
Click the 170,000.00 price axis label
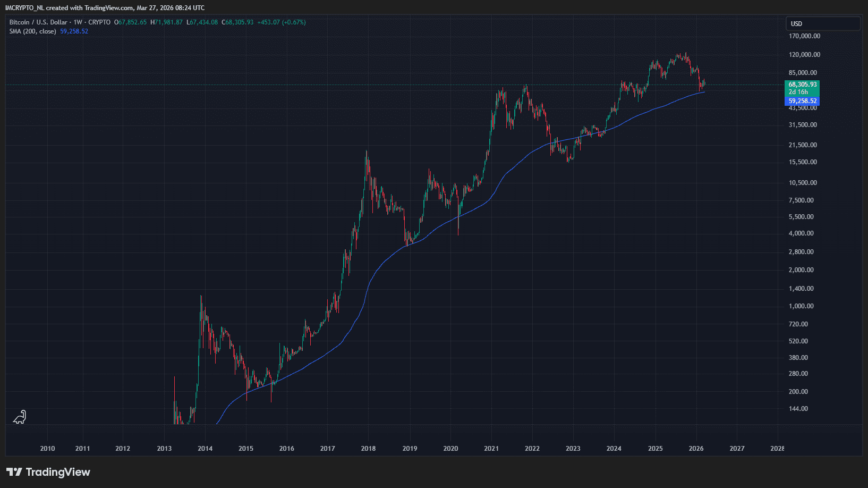[x=804, y=36]
